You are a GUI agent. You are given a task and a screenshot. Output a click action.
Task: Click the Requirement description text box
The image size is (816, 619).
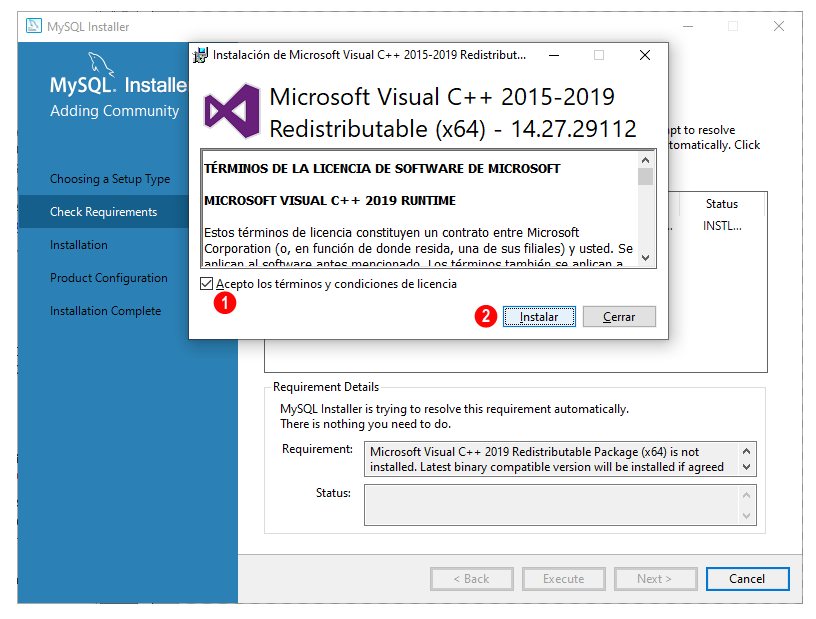click(553, 459)
